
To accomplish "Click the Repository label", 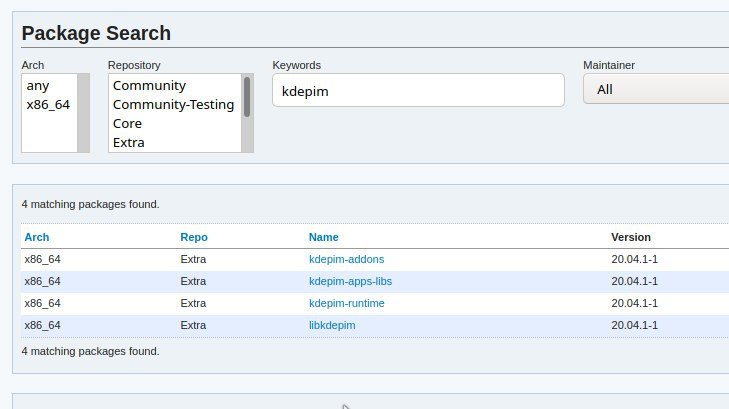I will pyautogui.click(x=134, y=65).
